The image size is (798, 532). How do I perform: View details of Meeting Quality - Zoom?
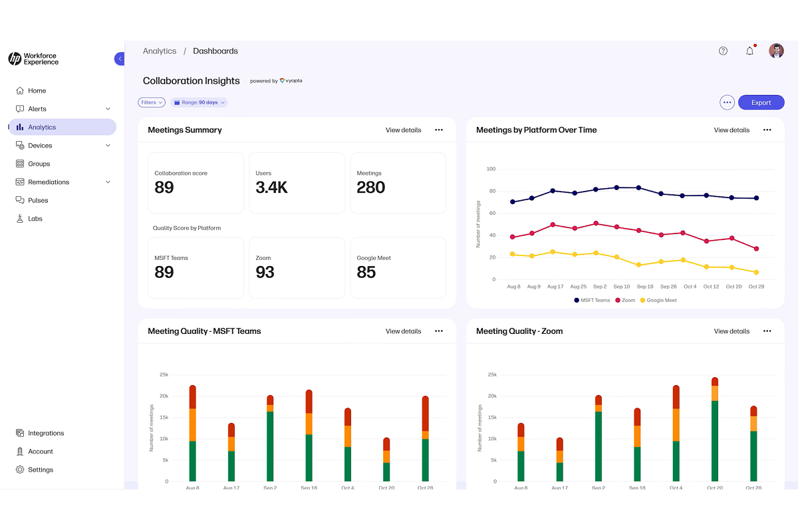[x=732, y=331]
